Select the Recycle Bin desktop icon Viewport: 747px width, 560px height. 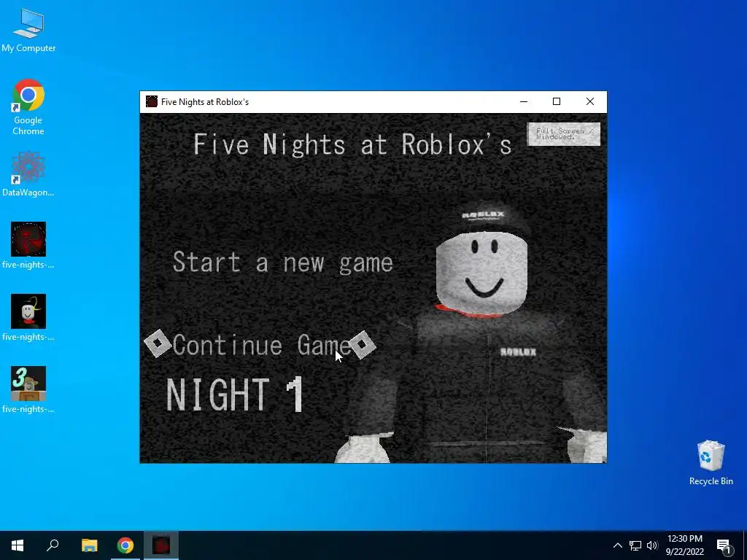[x=711, y=463]
